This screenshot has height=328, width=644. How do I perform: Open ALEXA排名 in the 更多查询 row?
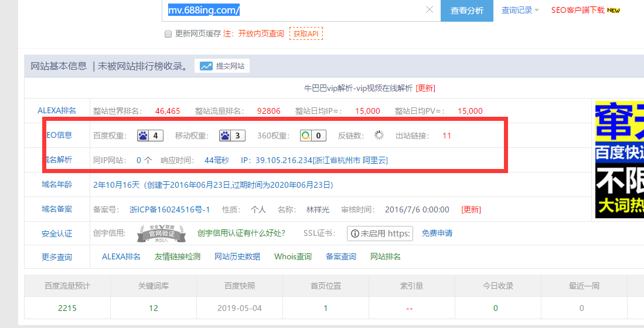coord(121,256)
